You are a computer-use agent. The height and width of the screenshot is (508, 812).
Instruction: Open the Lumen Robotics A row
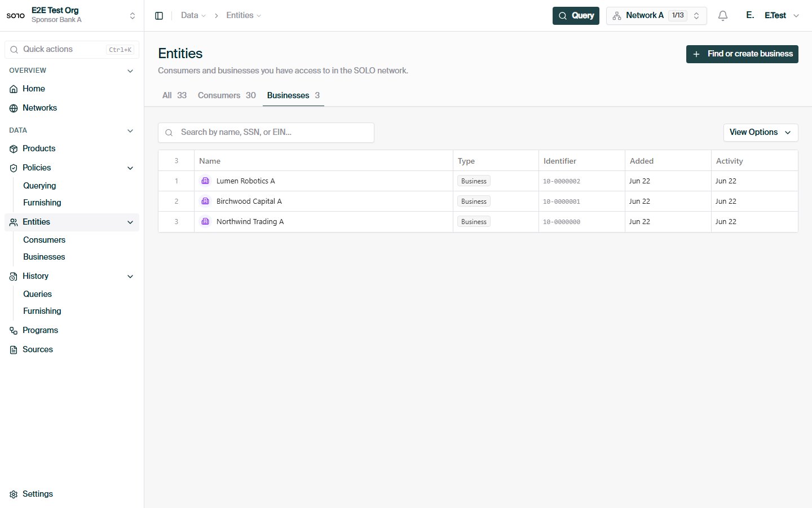coord(478,181)
